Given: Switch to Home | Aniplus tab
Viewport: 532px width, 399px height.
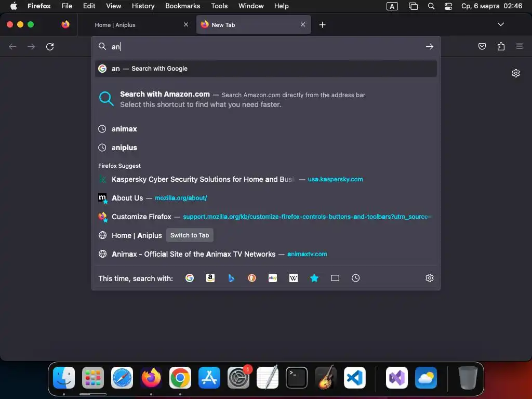Looking at the screenshot, I should pos(136,25).
